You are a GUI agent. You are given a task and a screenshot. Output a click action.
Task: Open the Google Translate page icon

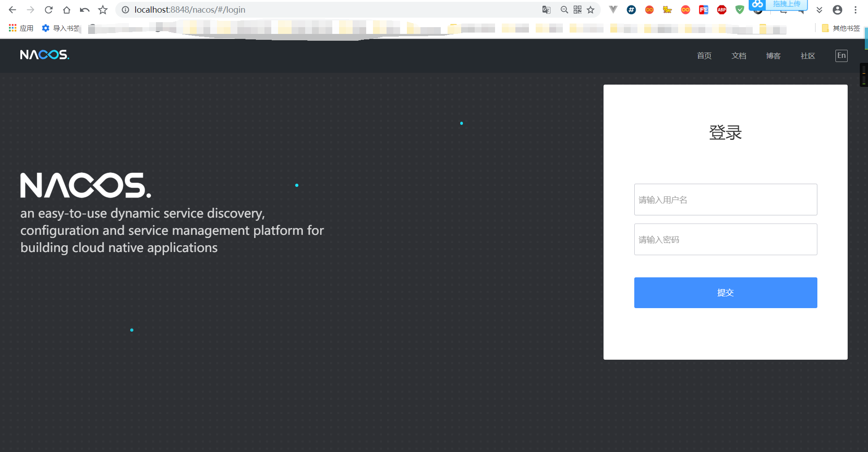[x=546, y=10]
